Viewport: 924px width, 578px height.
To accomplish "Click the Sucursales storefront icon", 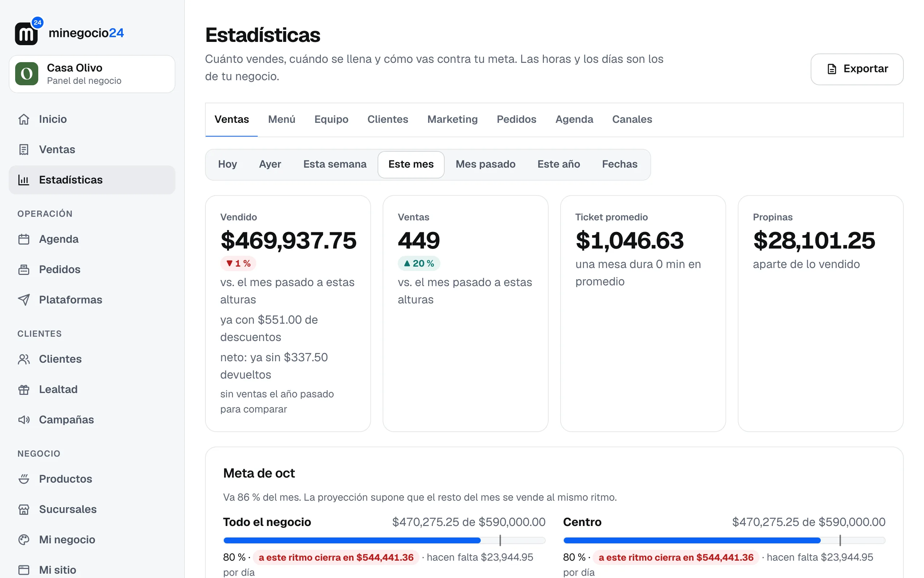I will click(x=24, y=509).
